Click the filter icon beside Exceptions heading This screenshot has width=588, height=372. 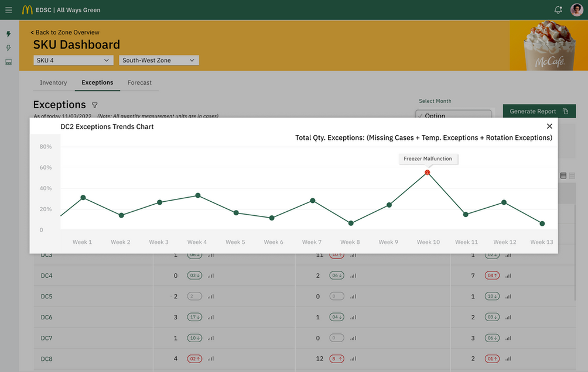click(x=95, y=105)
